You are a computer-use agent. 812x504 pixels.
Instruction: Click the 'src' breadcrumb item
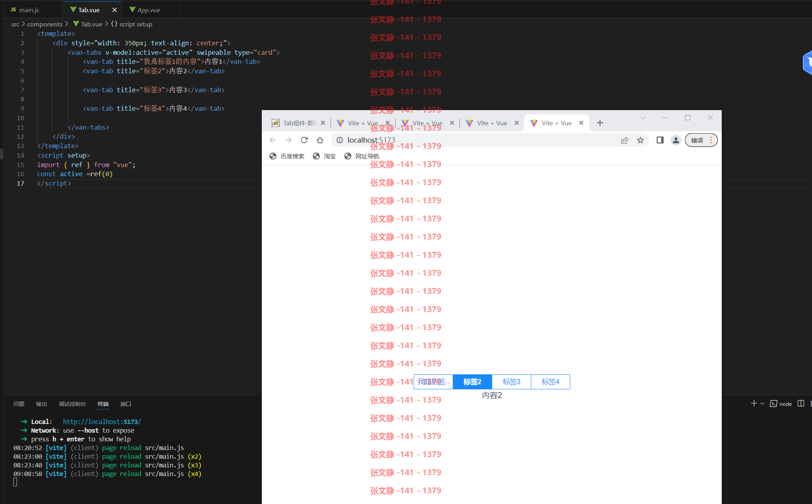coord(15,24)
